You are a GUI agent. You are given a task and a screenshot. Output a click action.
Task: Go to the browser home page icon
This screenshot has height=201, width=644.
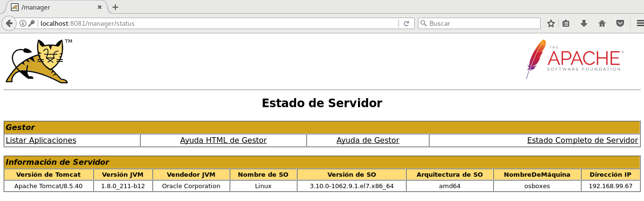(602, 23)
